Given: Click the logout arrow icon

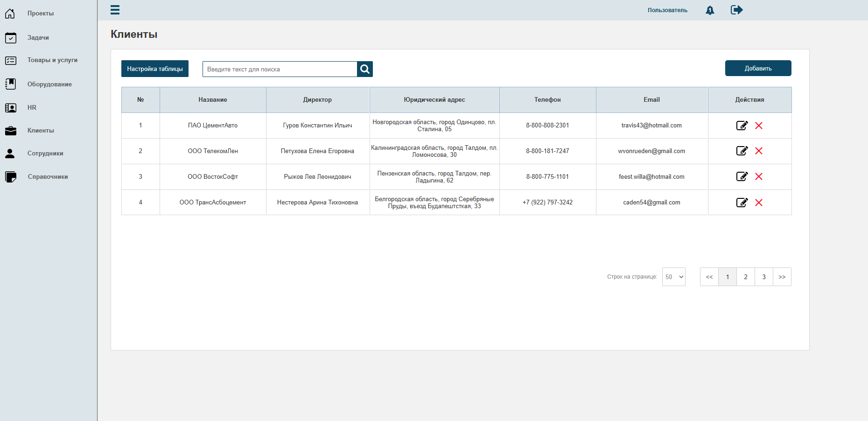Looking at the screenshot, I should click(x=736, y=10).
